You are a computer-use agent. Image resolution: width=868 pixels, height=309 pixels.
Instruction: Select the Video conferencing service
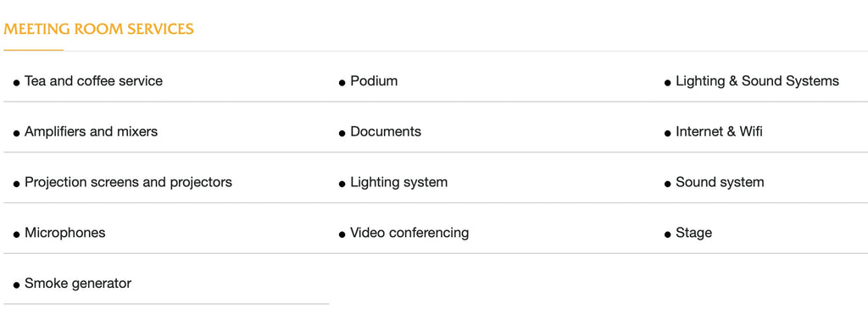pos(409,233)
